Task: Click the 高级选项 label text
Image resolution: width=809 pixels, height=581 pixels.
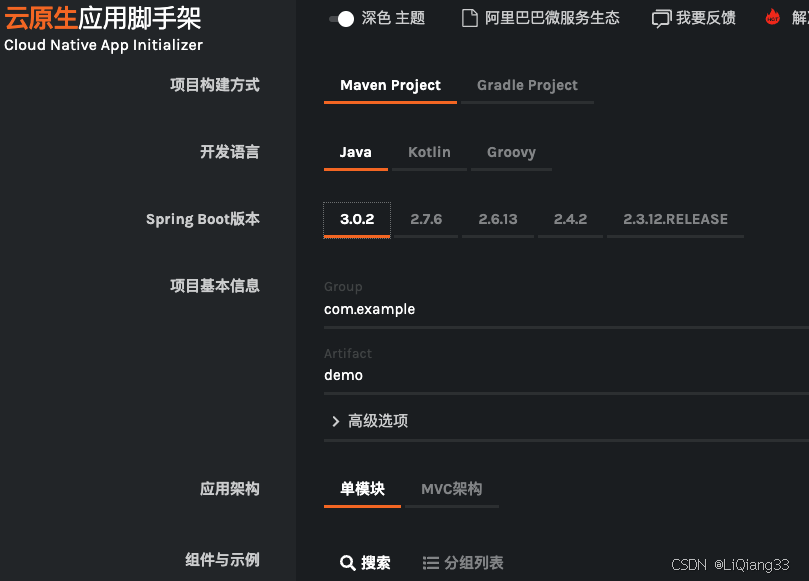Action: click(x=378, y=421)
